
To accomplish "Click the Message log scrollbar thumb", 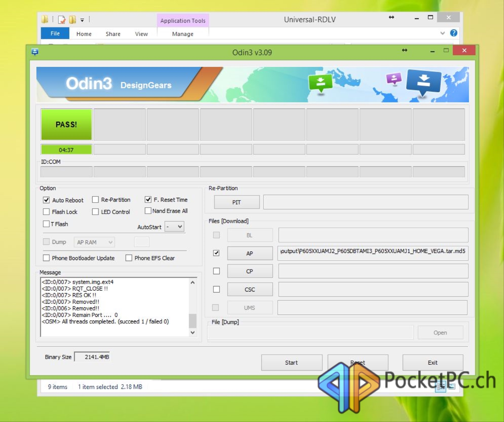I will click(193, 321).
